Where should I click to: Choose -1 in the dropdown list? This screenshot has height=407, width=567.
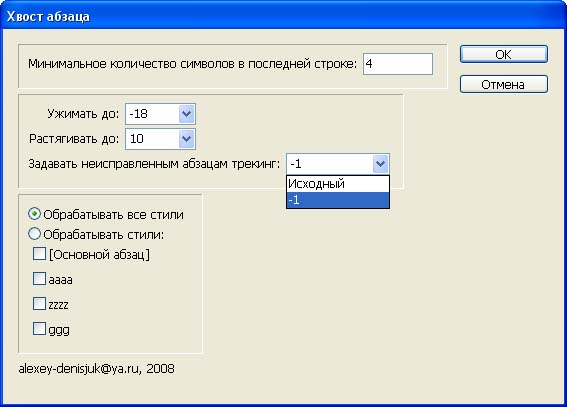click(x=338, y=200)
